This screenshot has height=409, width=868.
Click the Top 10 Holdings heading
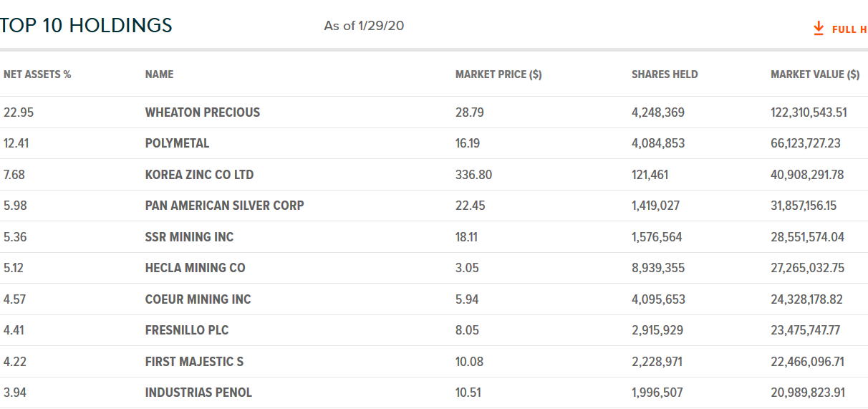pyautogui.click(x=86, y=26)
